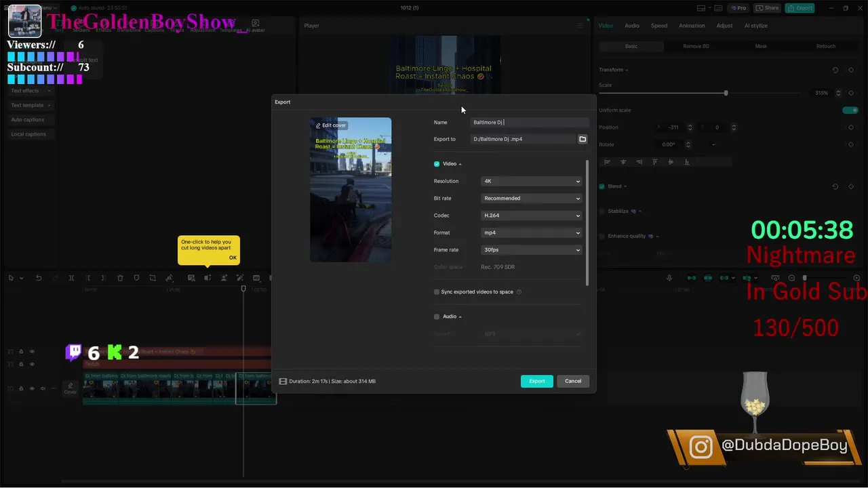Uncheck the Video export checkbox
Viewport: 868px width, 488px height.
(x=437, y=164)
